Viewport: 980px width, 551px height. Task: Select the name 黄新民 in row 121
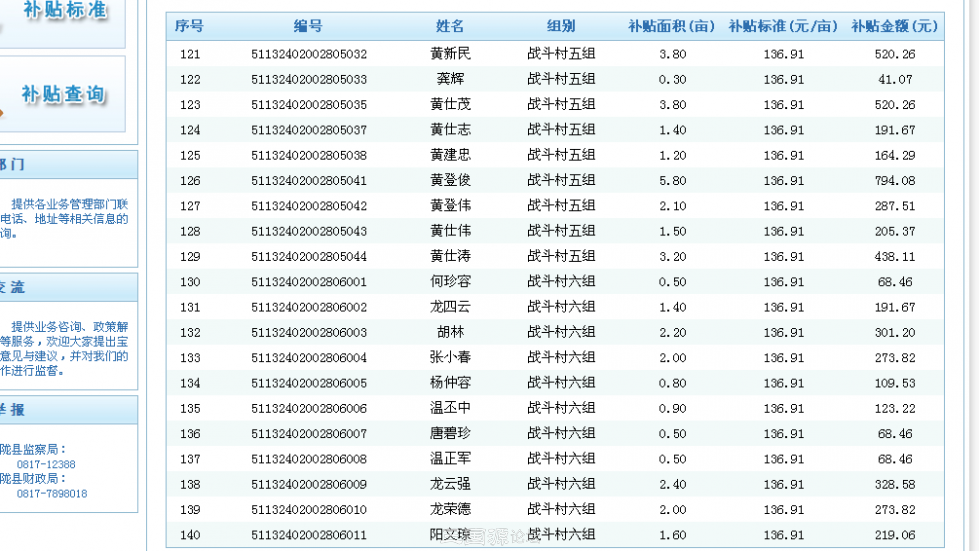[x=450, y=54]
